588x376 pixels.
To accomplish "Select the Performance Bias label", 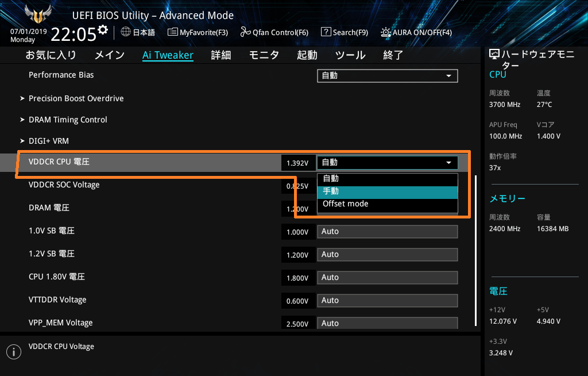I will click(x=61, y=75).
